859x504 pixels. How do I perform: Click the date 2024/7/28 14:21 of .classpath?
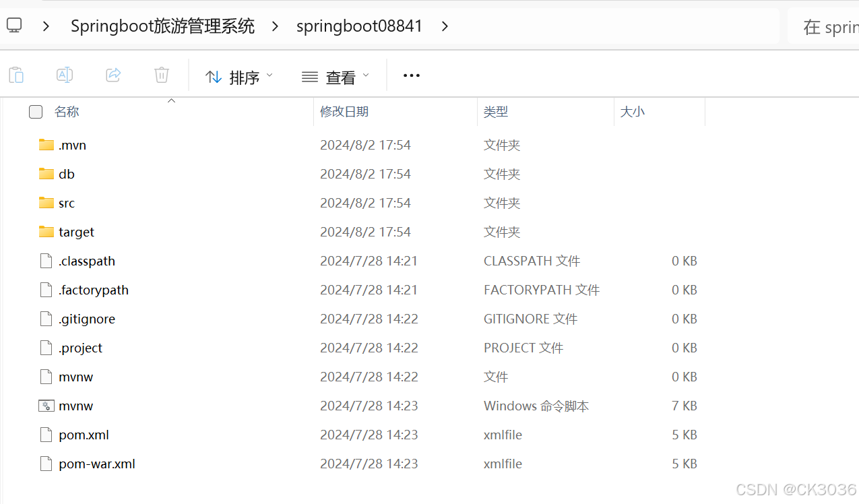[369, 261]
